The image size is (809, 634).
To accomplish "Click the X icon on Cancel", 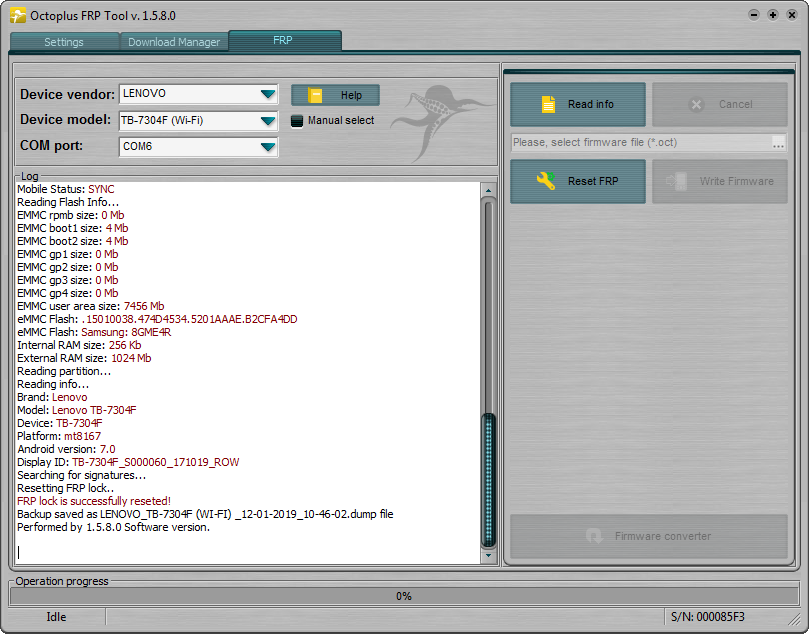I will 697,105.
